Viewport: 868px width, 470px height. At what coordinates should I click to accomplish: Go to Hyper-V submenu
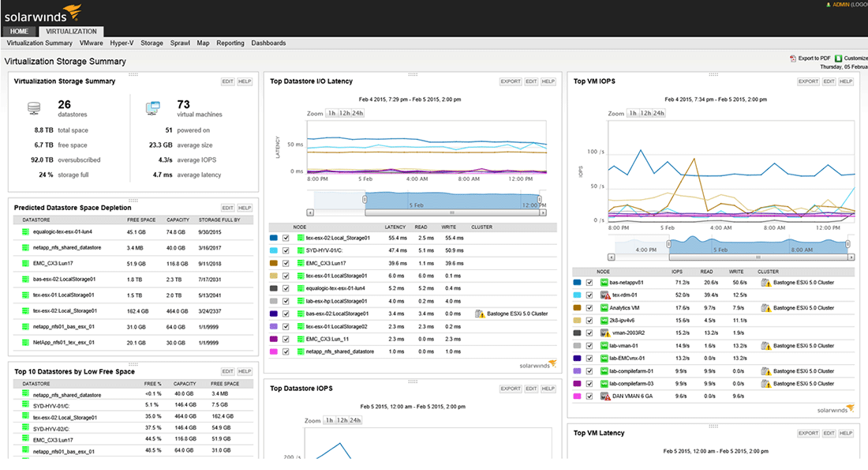pyautogui.click(x=122, y=43)
